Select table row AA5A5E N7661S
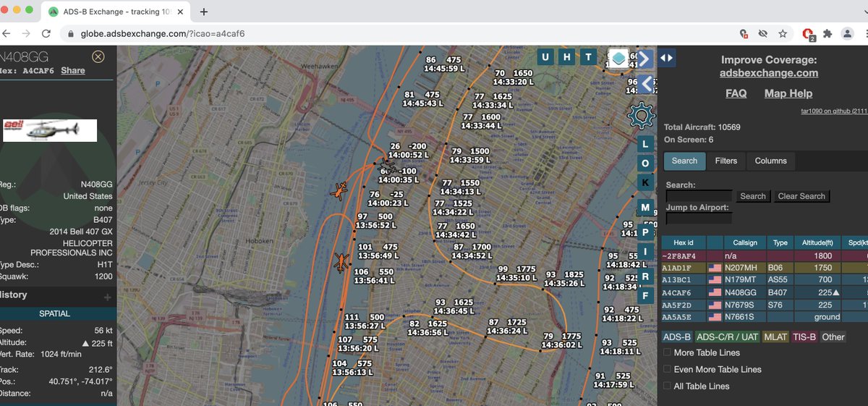 coord(765,317)
